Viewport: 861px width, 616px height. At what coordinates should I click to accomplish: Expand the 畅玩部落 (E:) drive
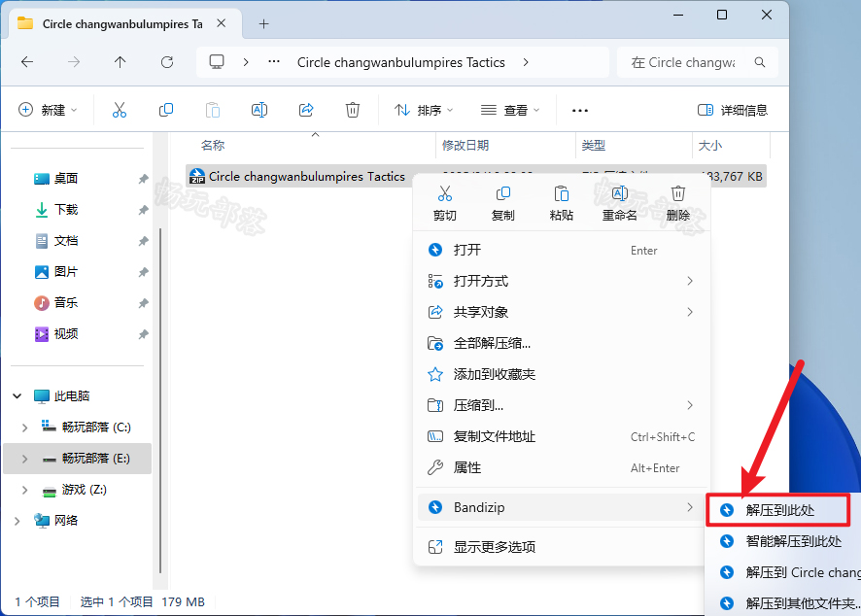coord(24,459)
